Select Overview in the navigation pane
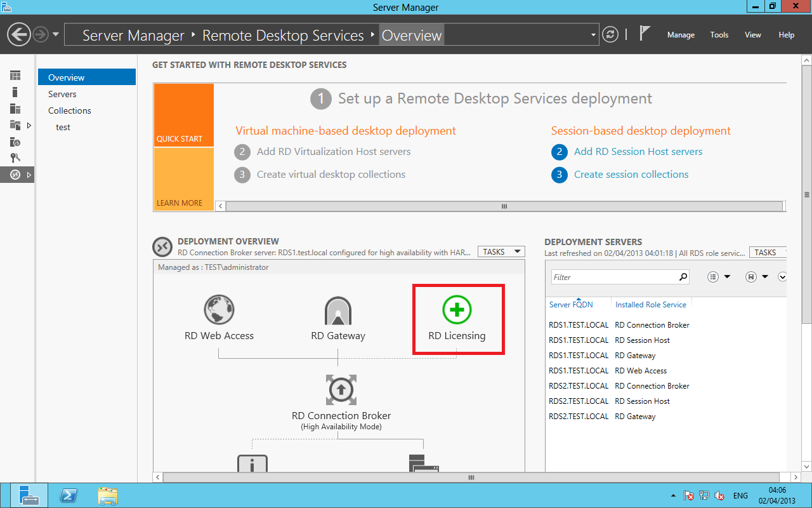The height and width of the screenshot is (508, 812). (x=87, y=77)
